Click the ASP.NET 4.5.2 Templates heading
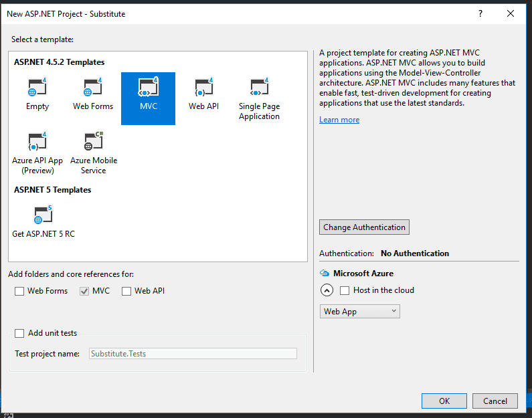 [x=59, y=62]
